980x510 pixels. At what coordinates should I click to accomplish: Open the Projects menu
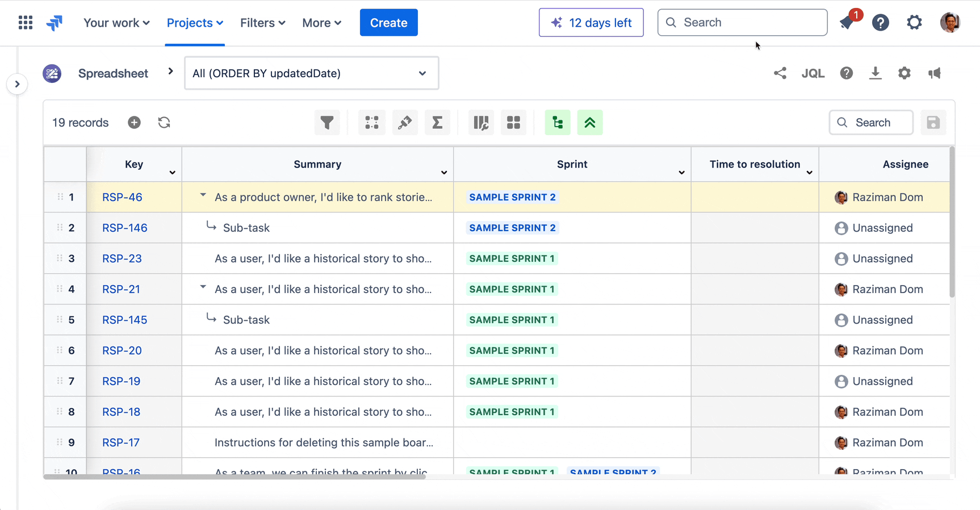[195, 23]
